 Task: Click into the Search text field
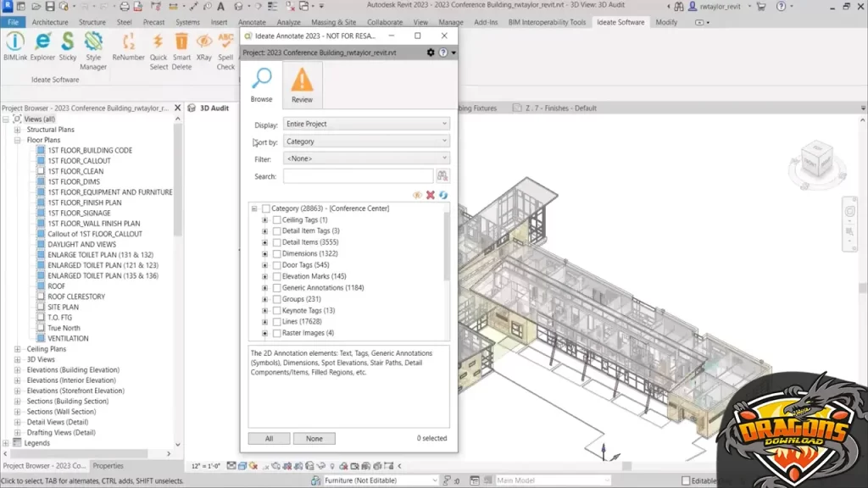(358, 176)
